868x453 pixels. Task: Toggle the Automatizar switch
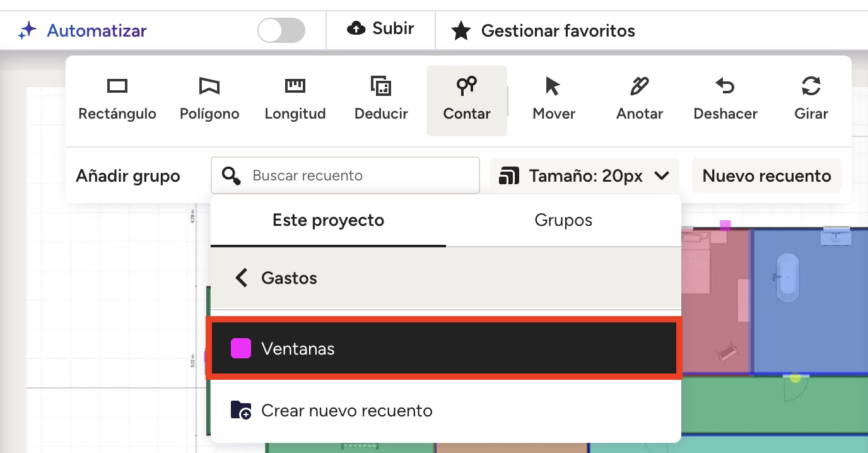(281, 30)
